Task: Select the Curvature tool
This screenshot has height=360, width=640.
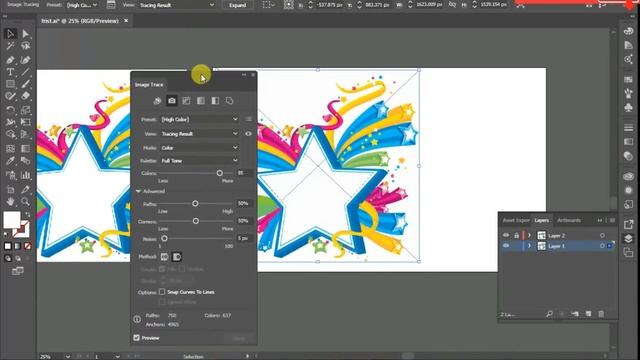Action: click(x=25, y=60)
